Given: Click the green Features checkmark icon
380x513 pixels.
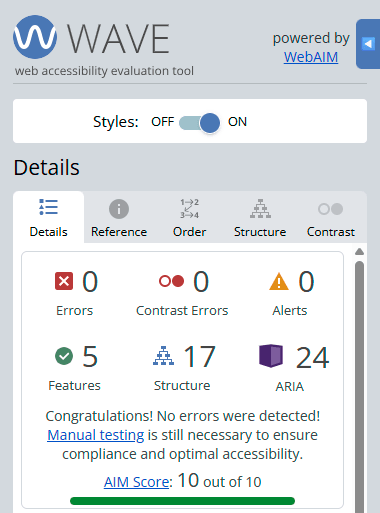Looking at the screenshot, I should tap(64, 356).
